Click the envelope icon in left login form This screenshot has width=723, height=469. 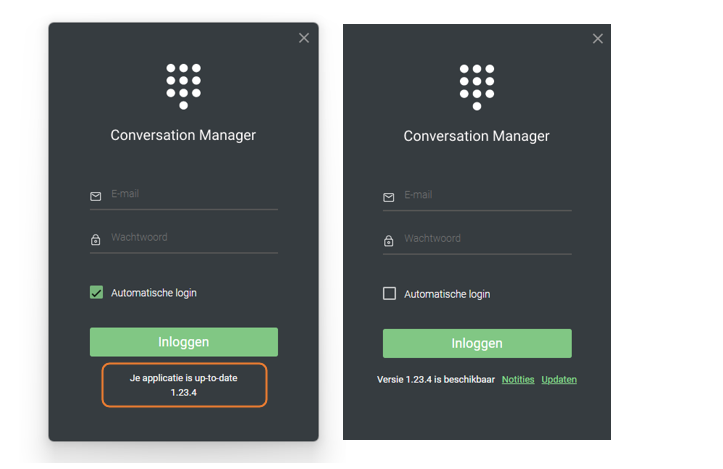[x=96, y=196]
